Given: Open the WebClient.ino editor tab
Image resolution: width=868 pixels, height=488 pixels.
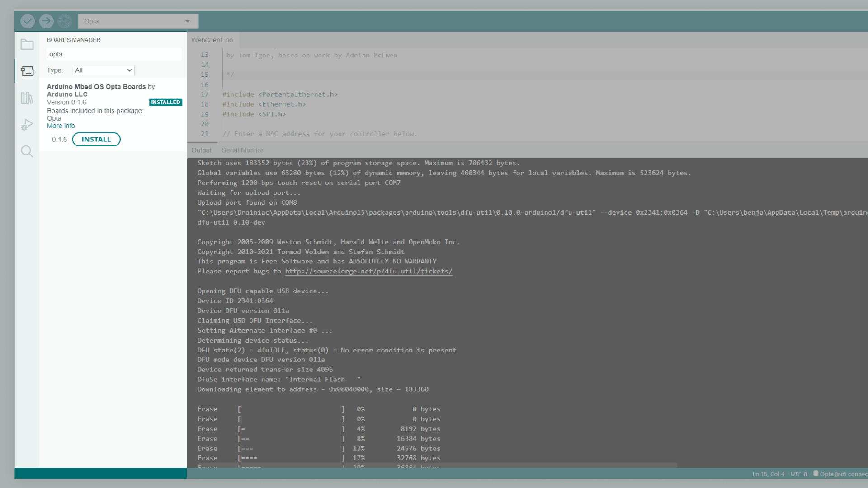Looking at the screenshot, I should (212, 40).
